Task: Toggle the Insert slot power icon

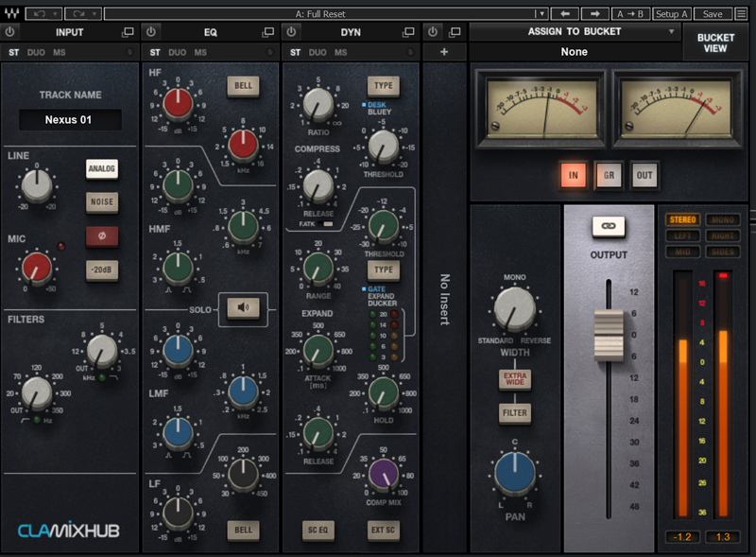Action: [433, 32]
